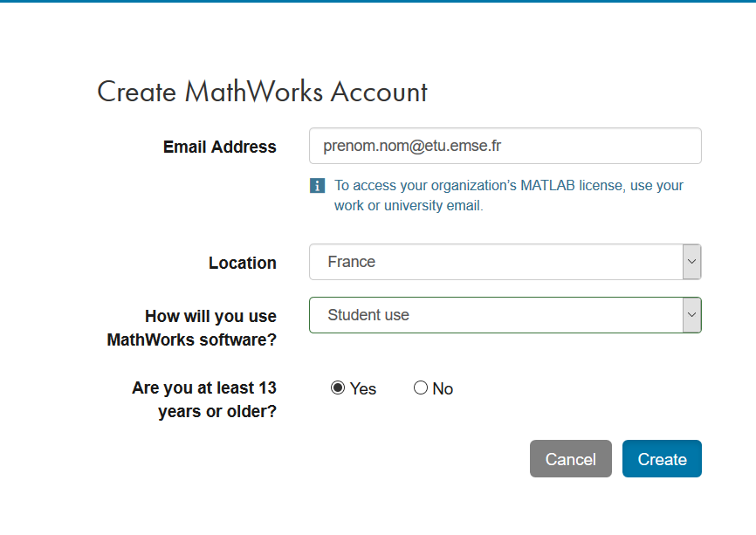756x535 pixels.
Task: Click the at least 13 years question label
Action: pos(204,399)
